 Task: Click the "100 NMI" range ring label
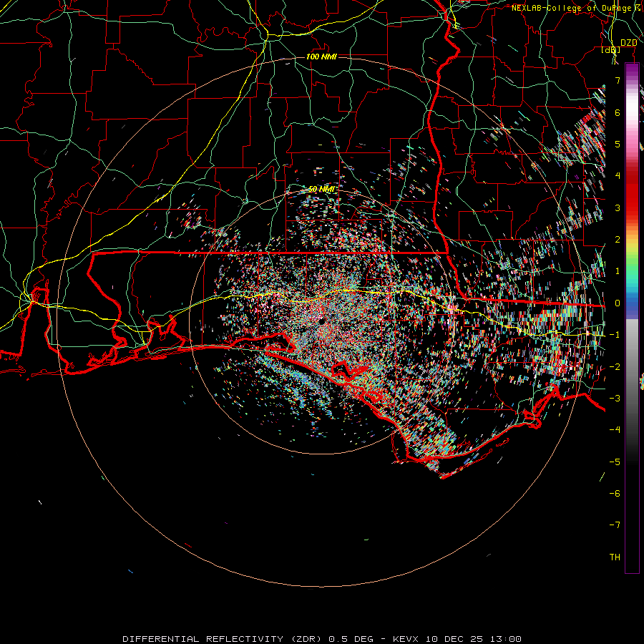click(321, 57)
